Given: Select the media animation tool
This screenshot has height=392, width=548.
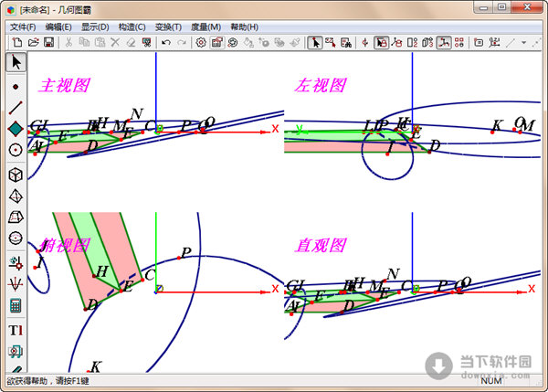Looking at the screenshot, I should [16, 351].
